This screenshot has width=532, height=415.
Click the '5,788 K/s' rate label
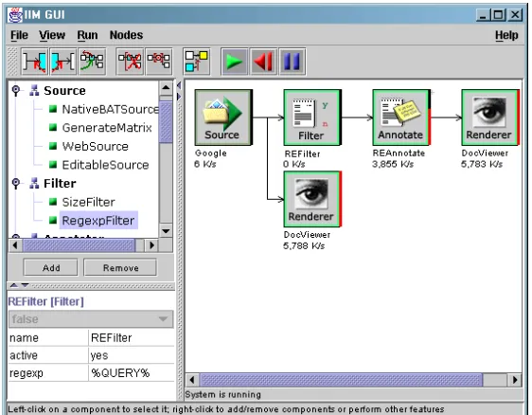pyautogui.click(x=304, y=245)
